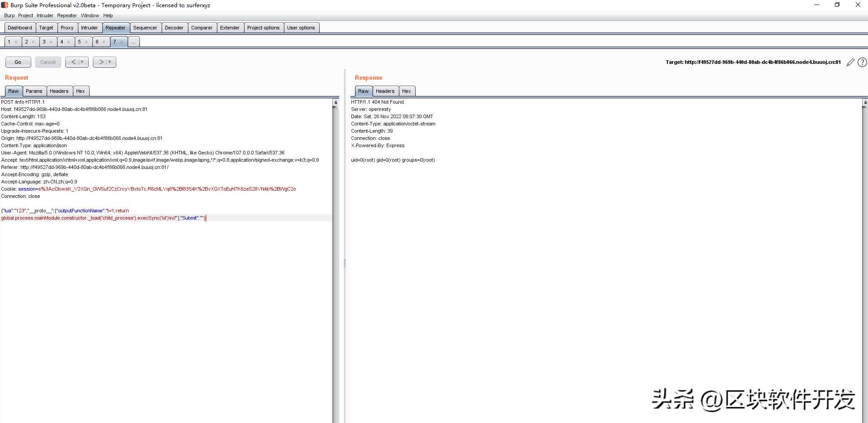The image size is (868, 423).
Task: Close Repeater tab 2
Action: pos(33,42)
